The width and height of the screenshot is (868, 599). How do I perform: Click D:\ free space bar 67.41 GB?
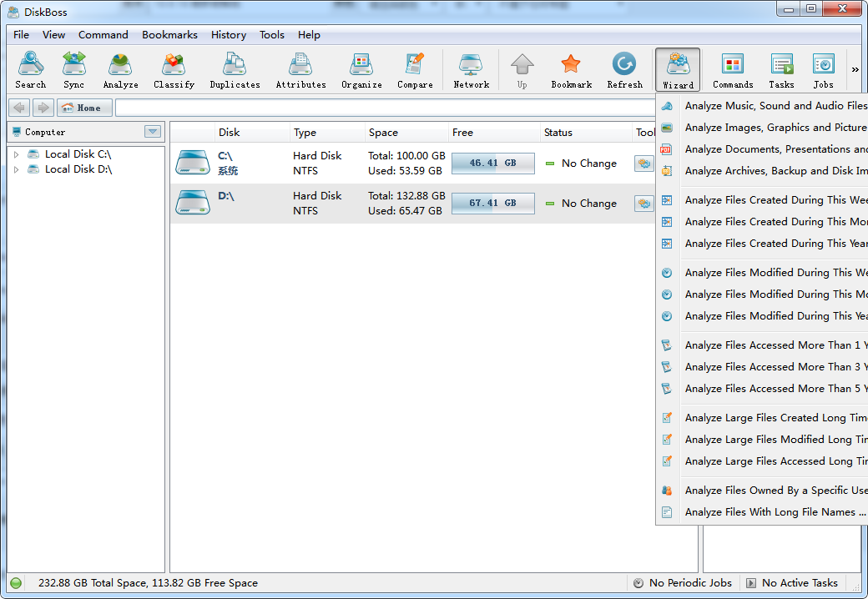(x=492, y=203)
